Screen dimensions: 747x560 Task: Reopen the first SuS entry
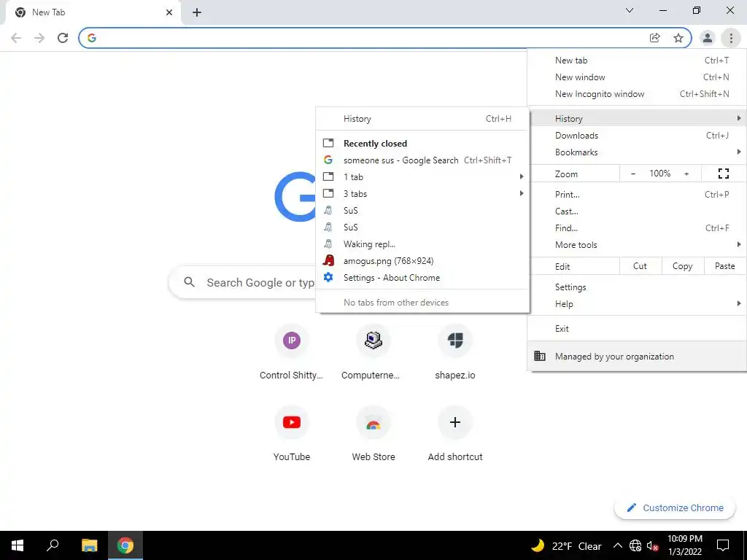coord(422,211)
